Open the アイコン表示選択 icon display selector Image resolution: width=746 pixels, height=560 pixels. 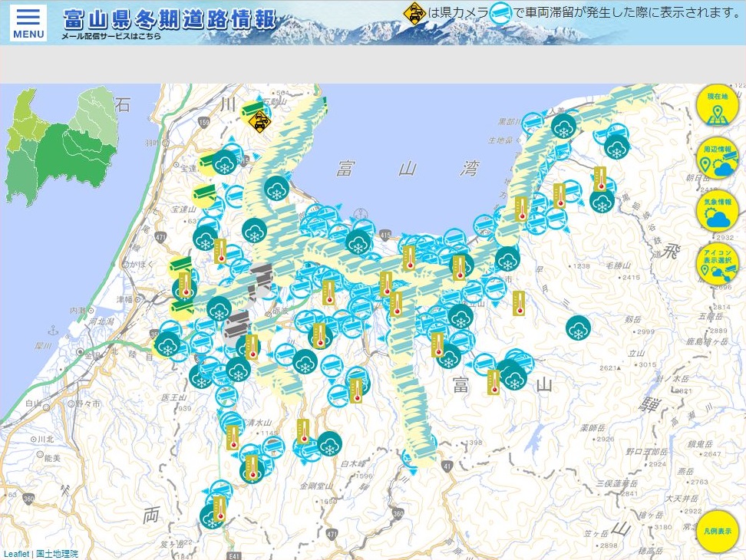[x=718, y=264]
